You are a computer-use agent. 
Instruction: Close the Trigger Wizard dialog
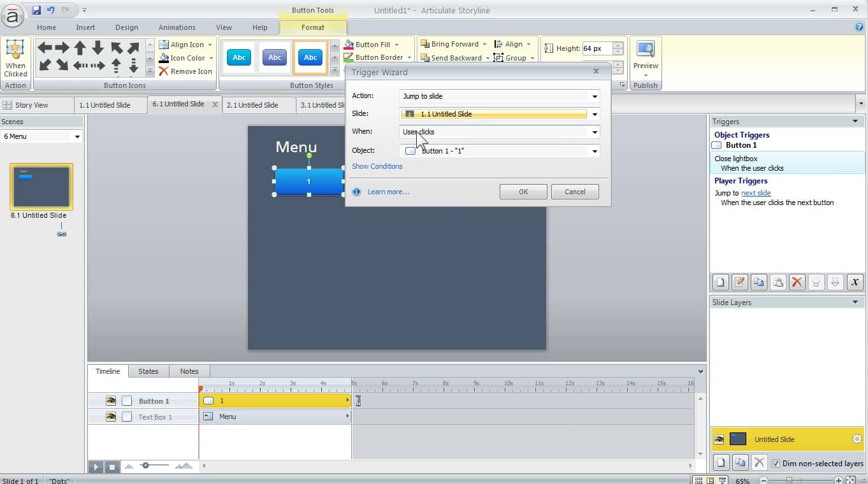pos(596,71)
